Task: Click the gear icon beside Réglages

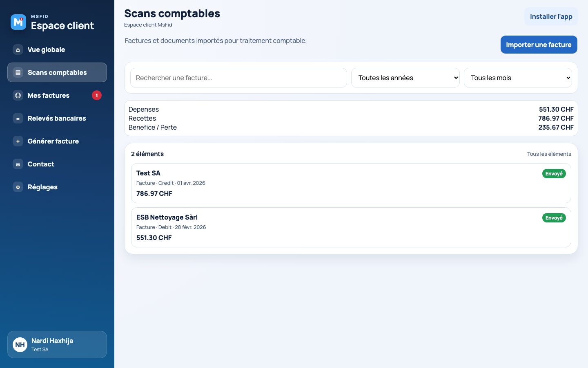Action: click(x=18, y=187)
